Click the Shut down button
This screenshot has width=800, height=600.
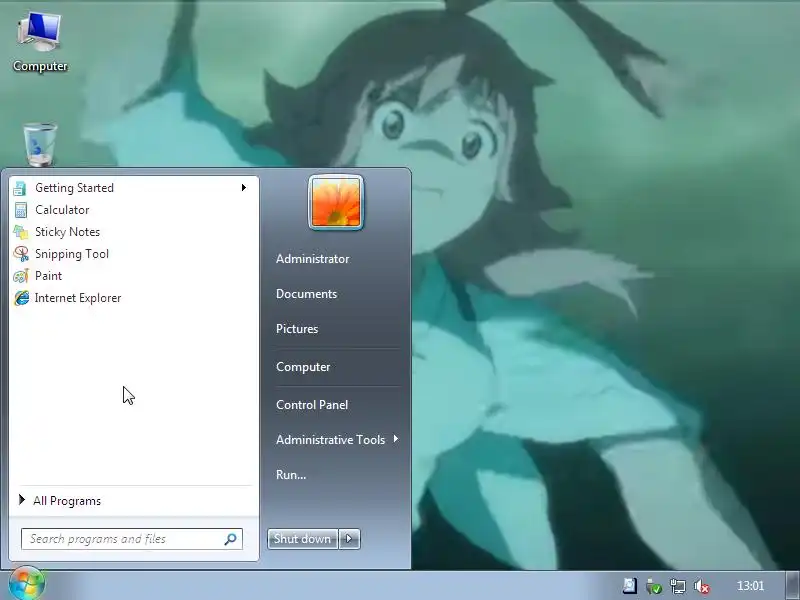tap(303, 539)
